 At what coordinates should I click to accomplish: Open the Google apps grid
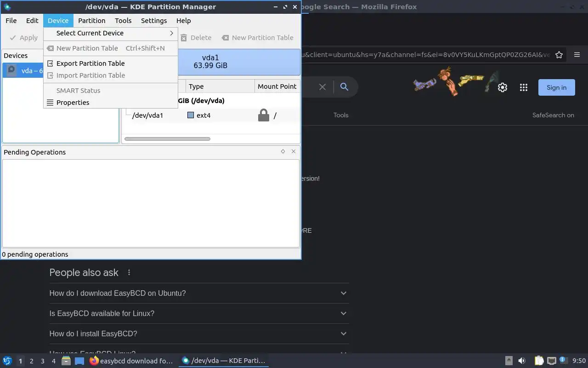(x=524, y=87)
